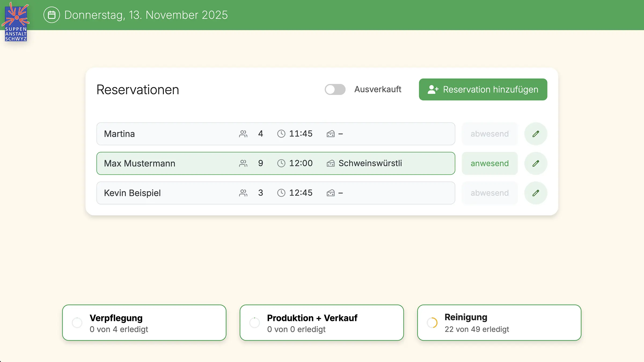
Task: Click the guests icon in Kevin Beispiel's row
Action: coord(243,193)
